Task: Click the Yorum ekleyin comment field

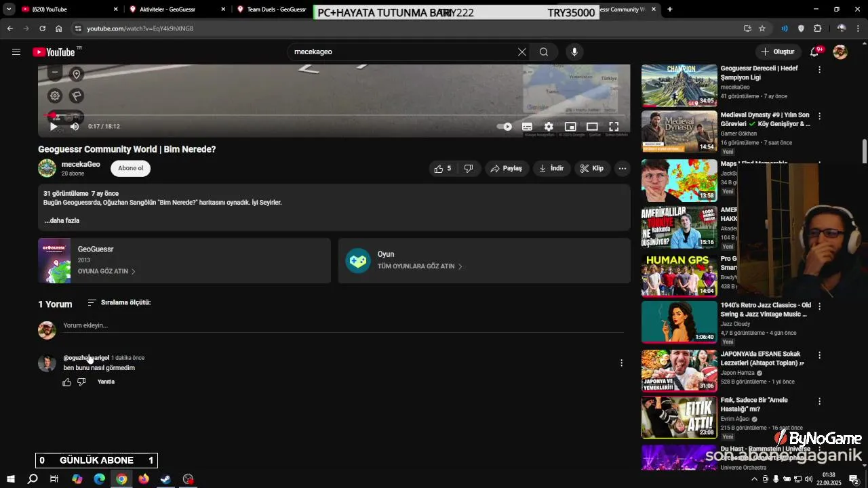Action: coord(343,325)
